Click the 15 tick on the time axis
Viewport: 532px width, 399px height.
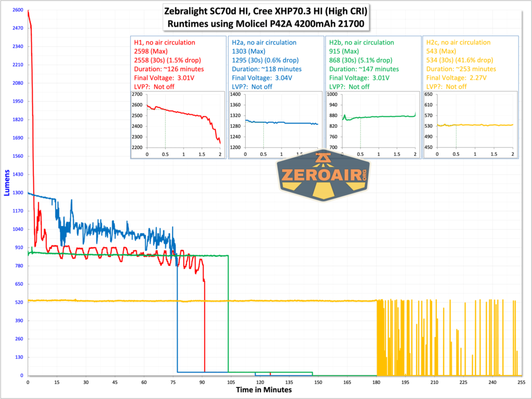pyautogui.click(x=57, y=382)
